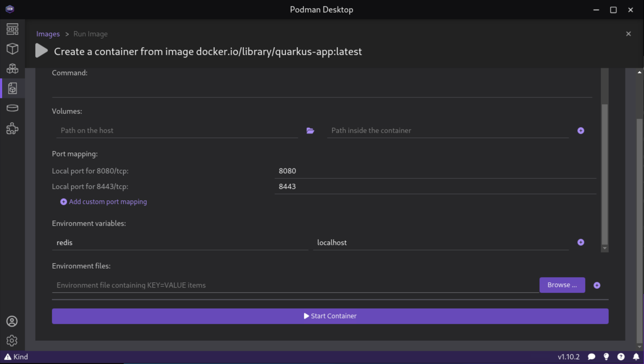Open the Accounts avatar icon

(12, 321)
